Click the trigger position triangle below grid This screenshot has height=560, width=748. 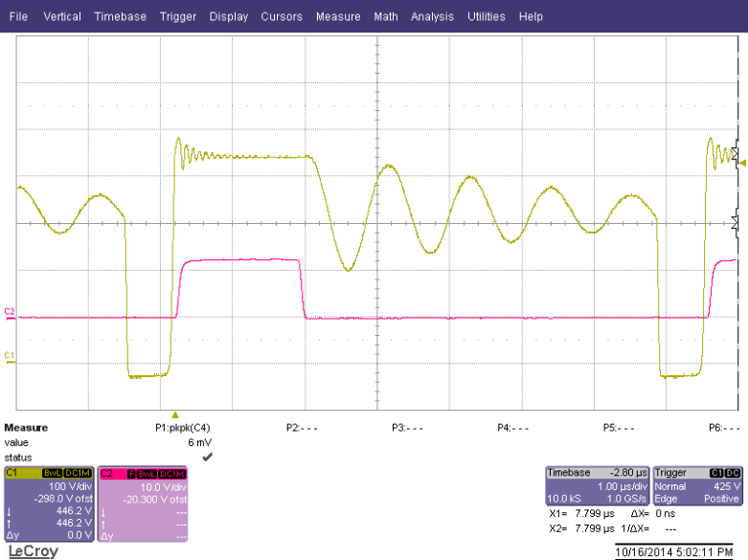tap(174, 414)
